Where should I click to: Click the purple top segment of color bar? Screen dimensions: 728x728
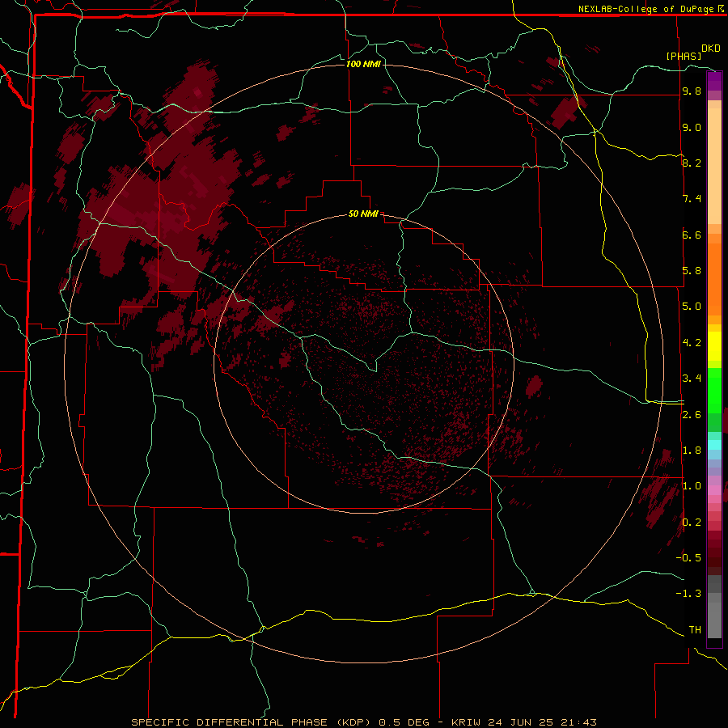coord(714,81)
